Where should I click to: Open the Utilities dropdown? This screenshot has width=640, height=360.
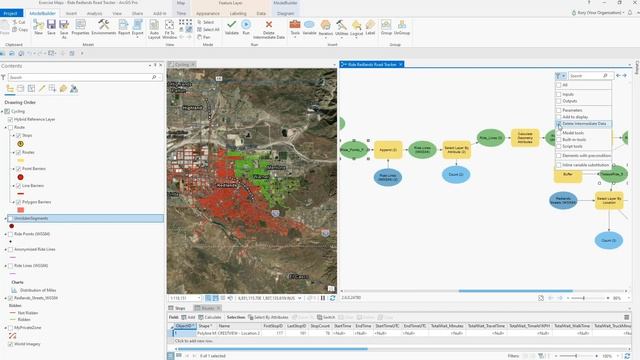[x=341, y=29]
